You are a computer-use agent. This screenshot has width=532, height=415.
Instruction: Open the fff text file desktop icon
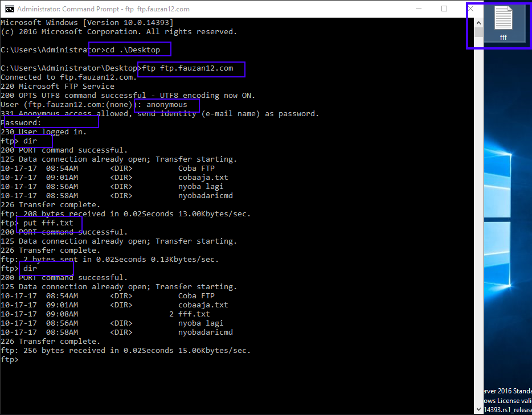coord(503,23)
